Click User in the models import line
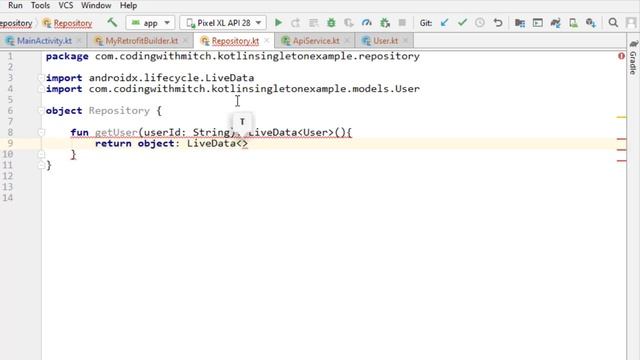 (407, 89)
